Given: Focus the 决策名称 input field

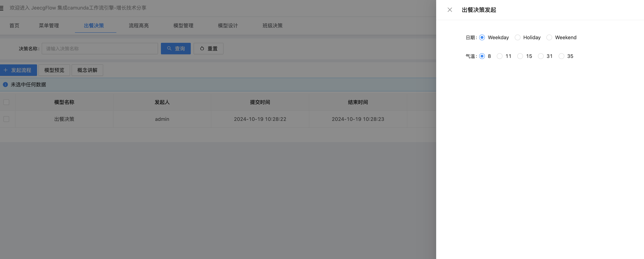Looking at the screenshot, I should (99, 49).
